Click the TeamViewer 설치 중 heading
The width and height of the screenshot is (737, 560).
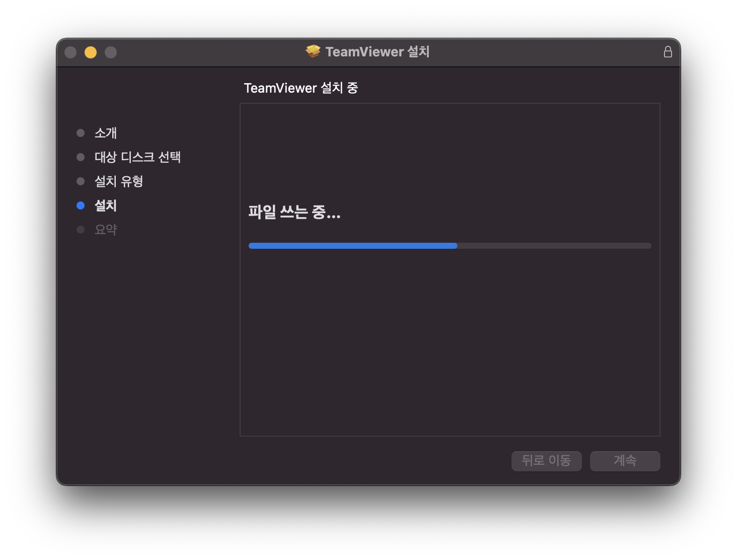tap(302, 87)
